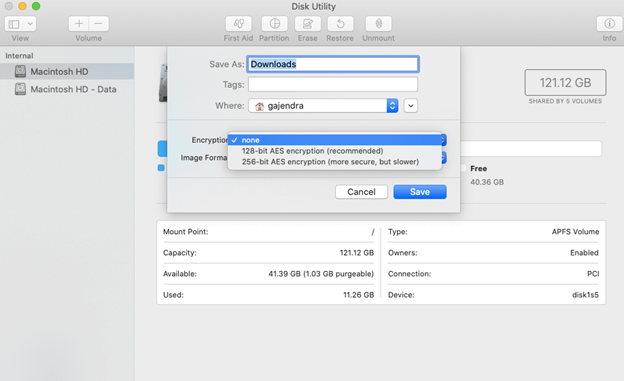
Task: Click the Save button
Action: click(x=420, y=192)
